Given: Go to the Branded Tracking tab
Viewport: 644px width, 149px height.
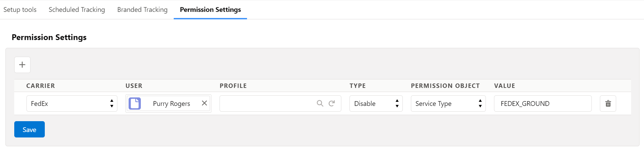Looking at the screenshot, I should 143,10.
